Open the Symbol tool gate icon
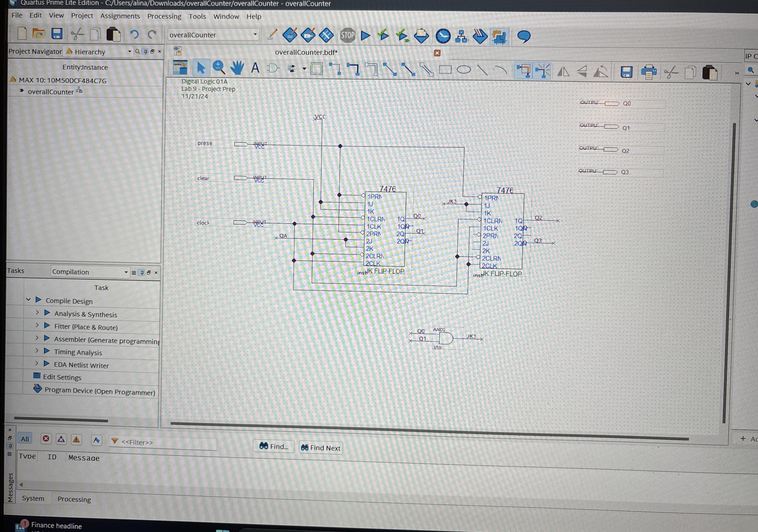Image resolution: width=758 pixels, height=532 pixels. pyautogui.click(x=273, y=68)
